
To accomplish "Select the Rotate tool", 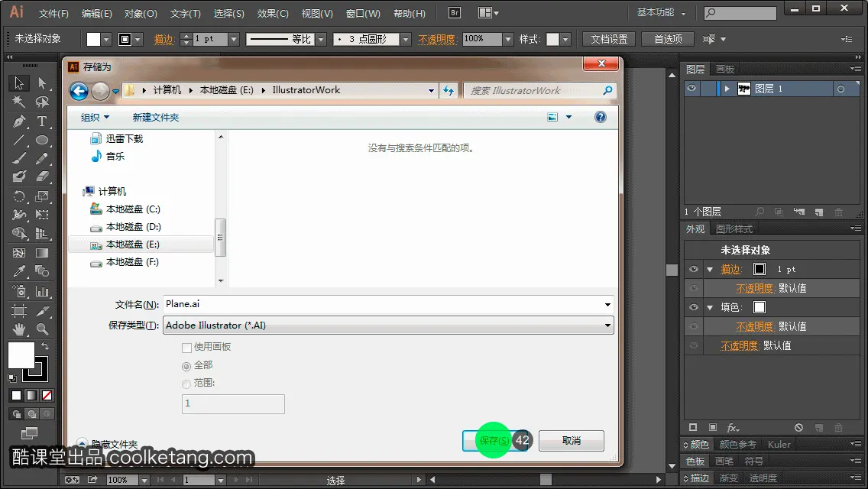I will pyautogui.click(x=19, y=196).
